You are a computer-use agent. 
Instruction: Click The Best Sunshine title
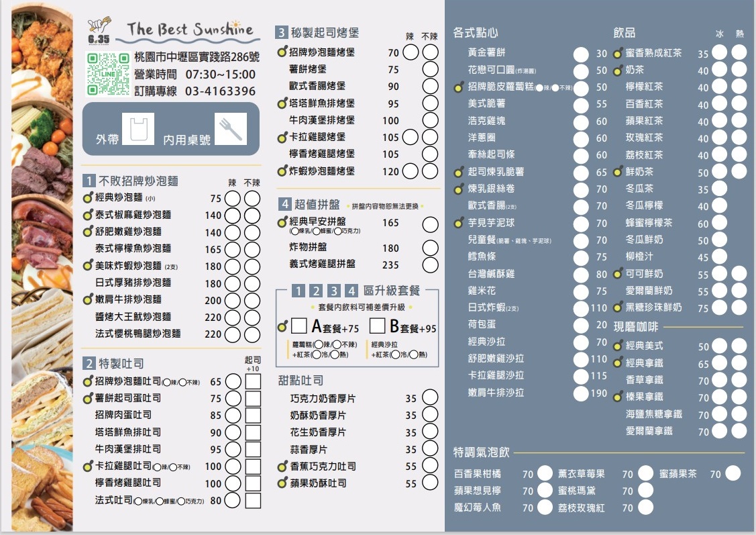point(190,30)
